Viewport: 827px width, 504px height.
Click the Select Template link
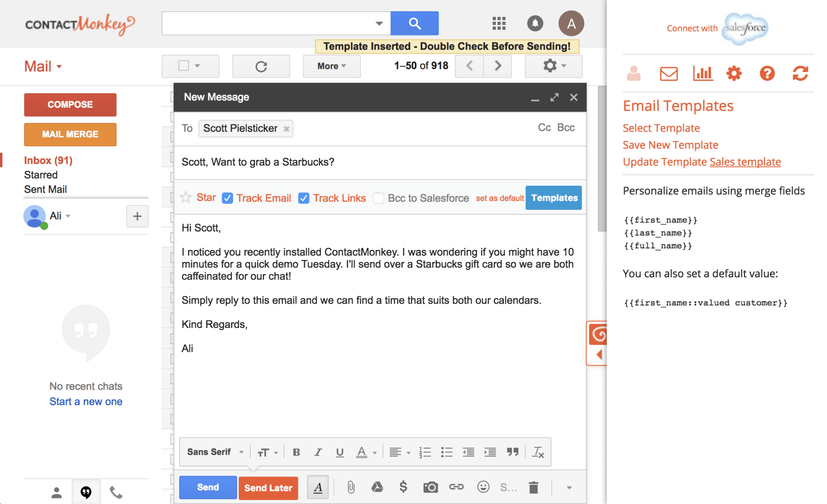[x=661, y=128]
